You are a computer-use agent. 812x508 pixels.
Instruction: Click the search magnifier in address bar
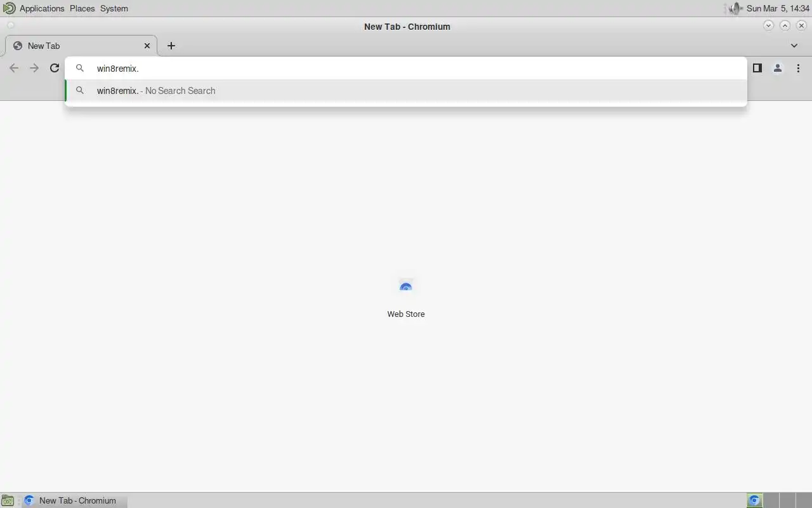tap(80, 68)
